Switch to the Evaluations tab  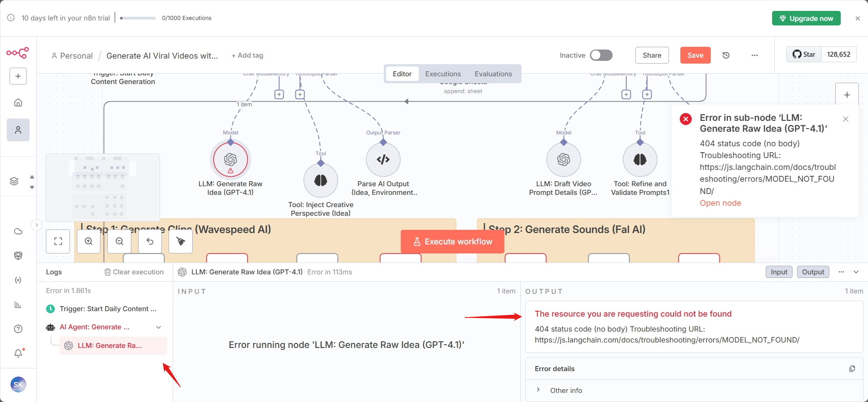tap(493, 74)
